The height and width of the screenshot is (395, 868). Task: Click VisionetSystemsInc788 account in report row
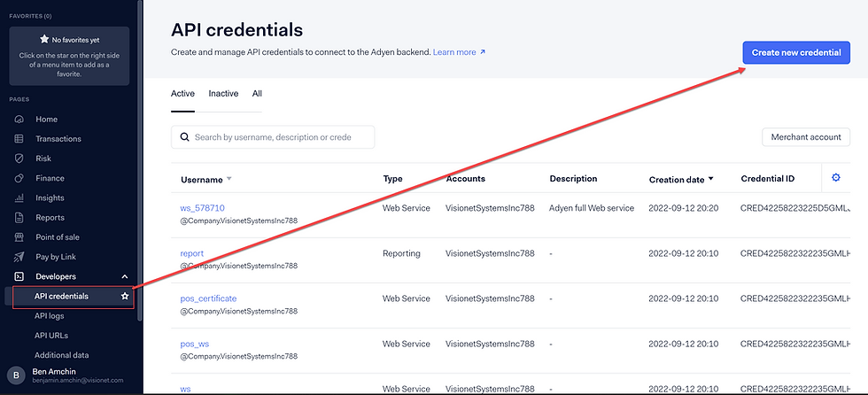(x=490, y=253)
